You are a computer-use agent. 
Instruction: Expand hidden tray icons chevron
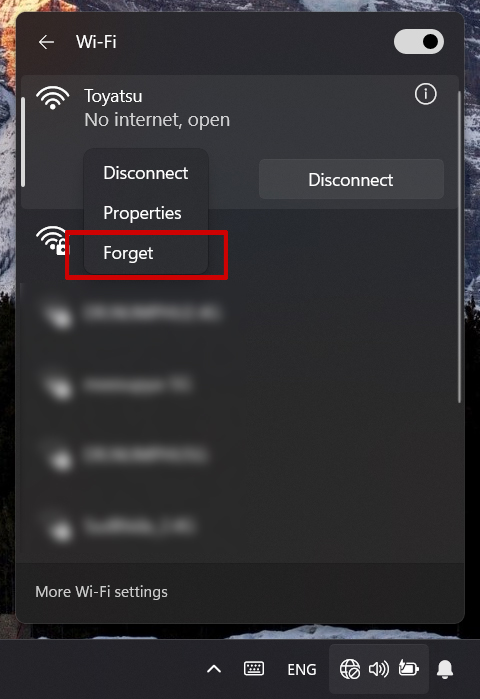tap(214, 669)
